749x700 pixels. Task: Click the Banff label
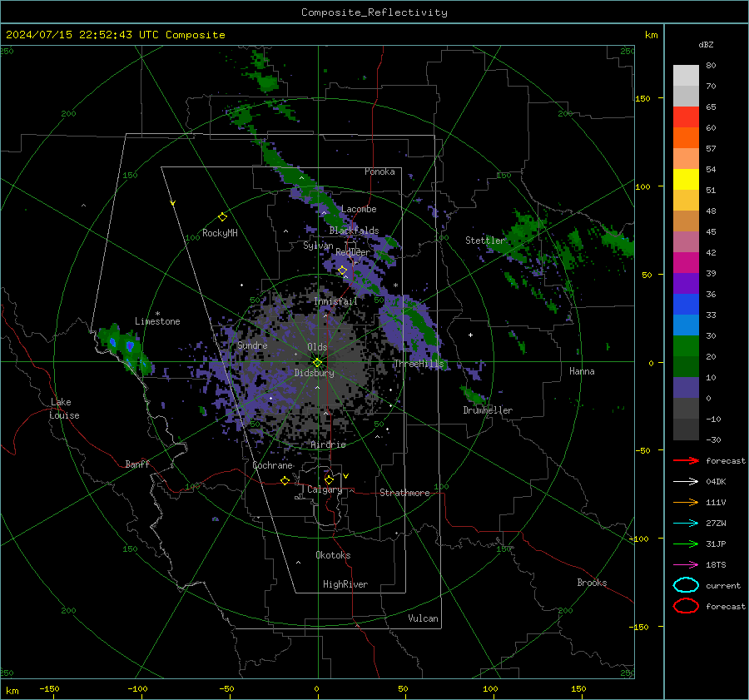pos(137,464)
